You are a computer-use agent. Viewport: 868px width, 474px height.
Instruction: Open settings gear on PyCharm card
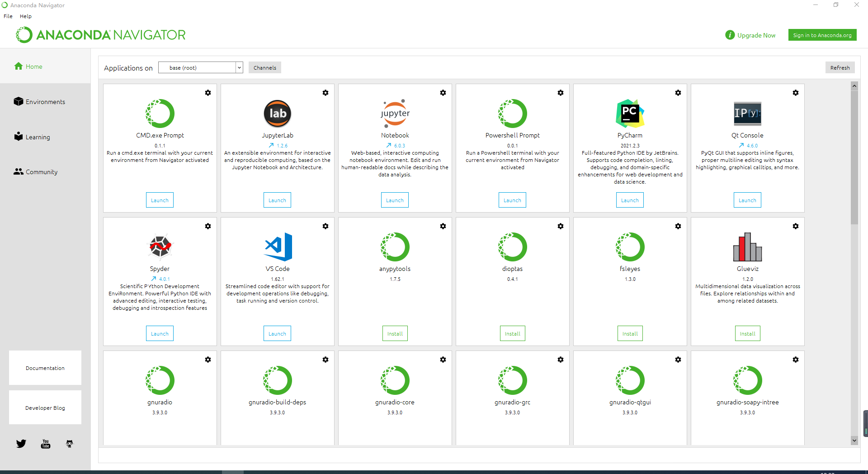click(678, 93)
